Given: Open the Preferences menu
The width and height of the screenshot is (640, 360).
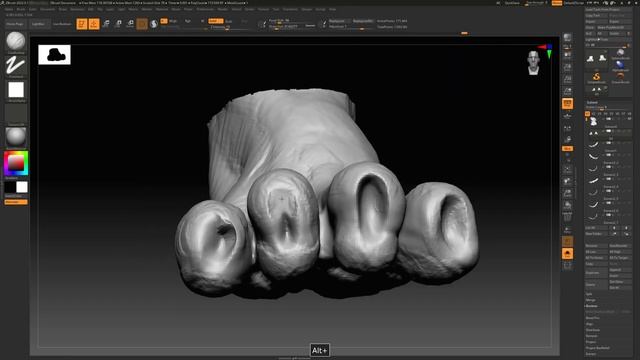Looking at the screenshot, I should coord(205,9).
